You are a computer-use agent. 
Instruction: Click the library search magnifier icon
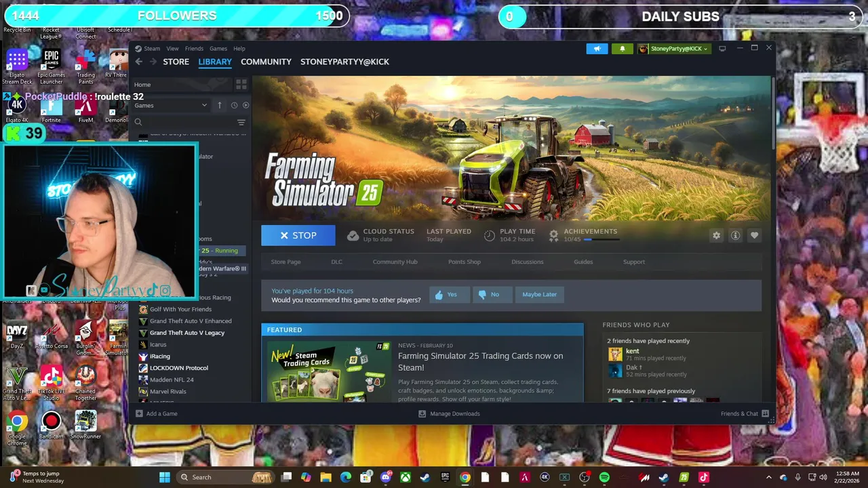138,122
